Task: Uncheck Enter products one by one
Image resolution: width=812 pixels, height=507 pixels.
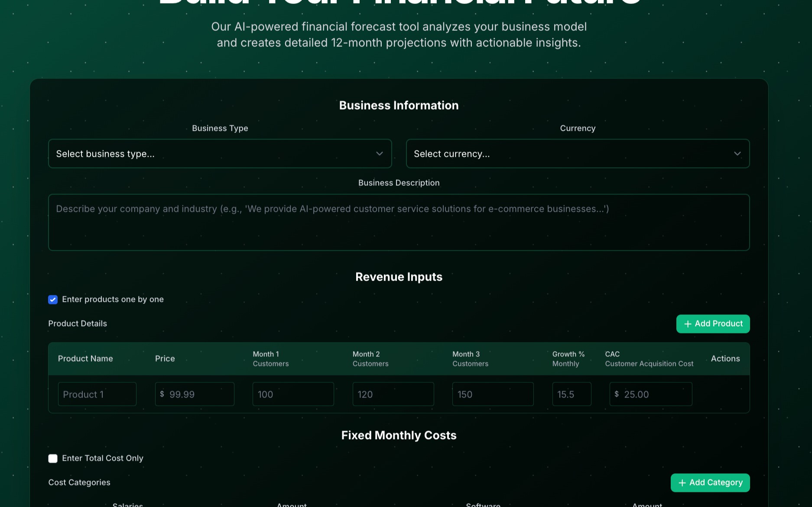Action: [x=53, y=300]
